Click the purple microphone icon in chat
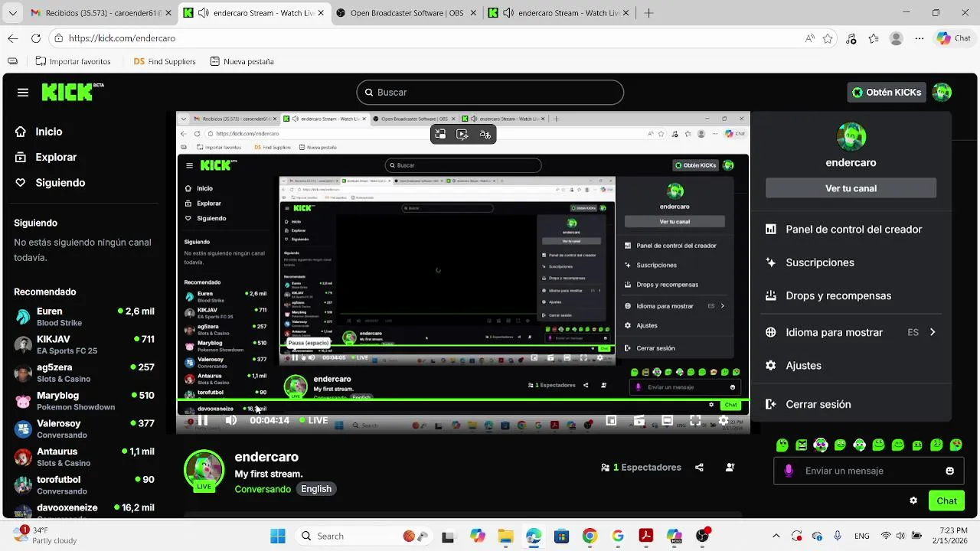Viewport: 980px width, 551px height. pyautogui.click(x=789, y=471)
